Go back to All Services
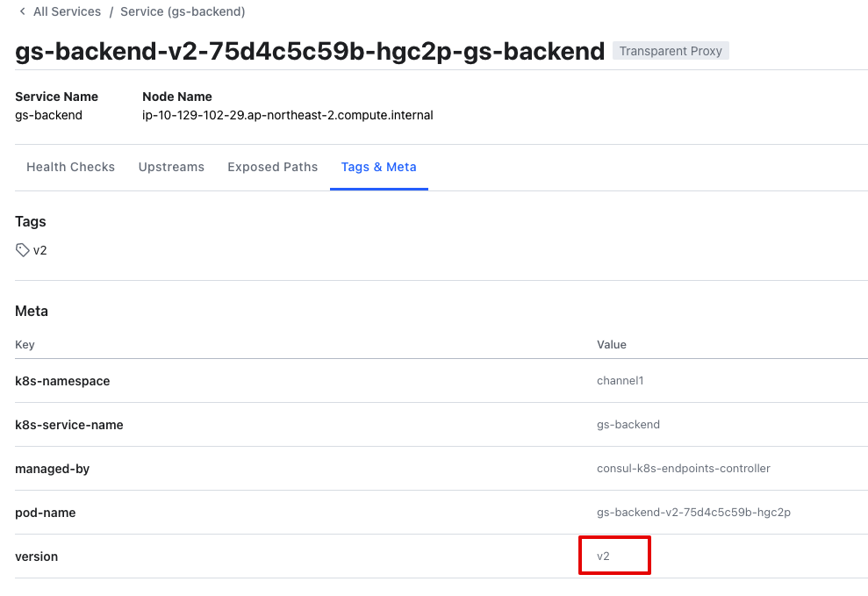This screenshot has height=596, width=868. click(x=67, y=12)
